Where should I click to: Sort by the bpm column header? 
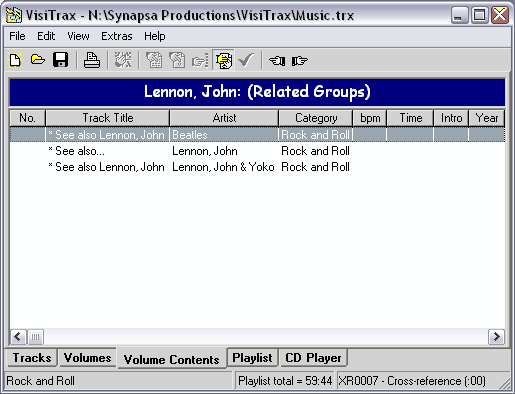(370, 118)
